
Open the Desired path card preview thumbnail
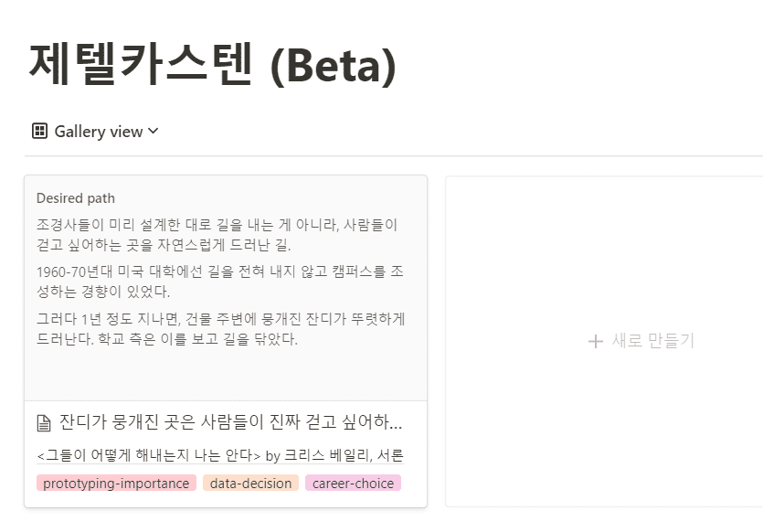coord(226,288)
